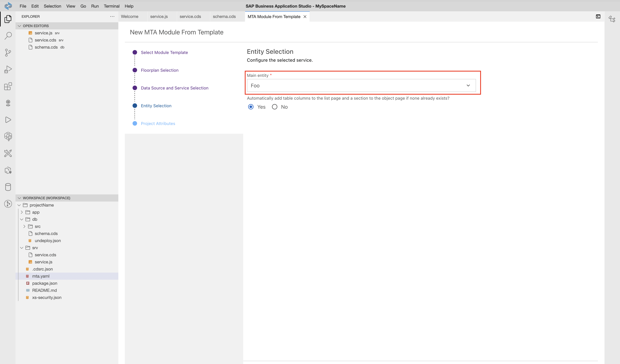Collapse the db folder
Viewport: 620px width, 364px height.
point(22,219)
